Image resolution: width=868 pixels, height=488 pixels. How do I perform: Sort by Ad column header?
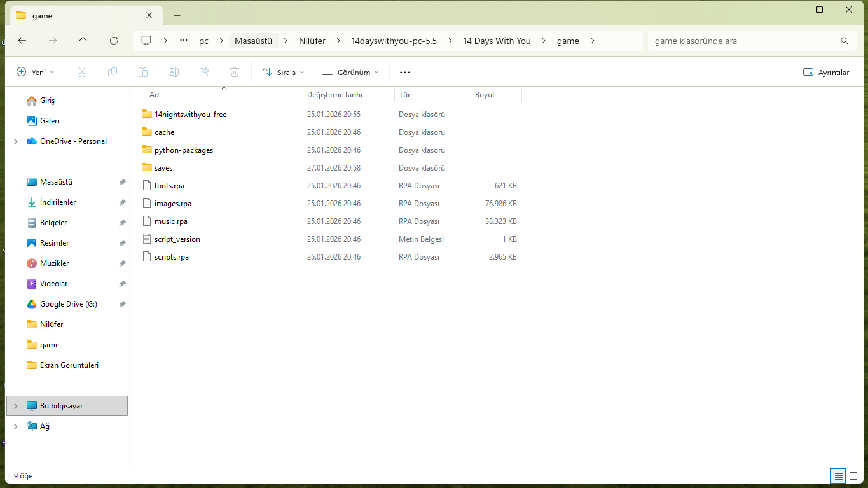154,95
